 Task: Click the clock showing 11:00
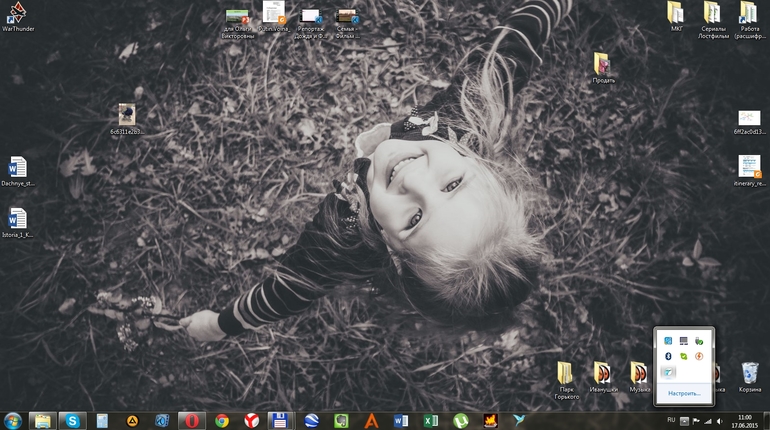tap(744, 420)
